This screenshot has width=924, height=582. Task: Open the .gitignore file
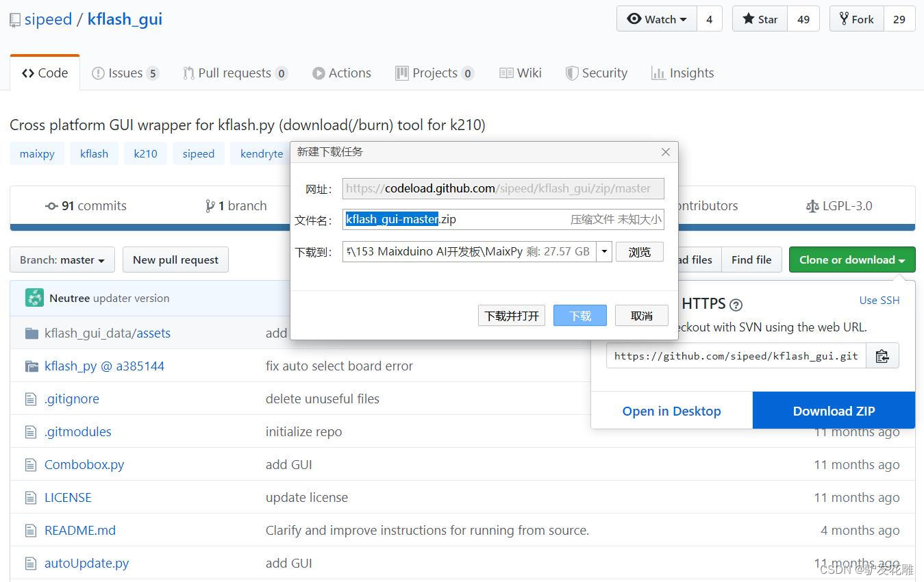coord(72,398)
